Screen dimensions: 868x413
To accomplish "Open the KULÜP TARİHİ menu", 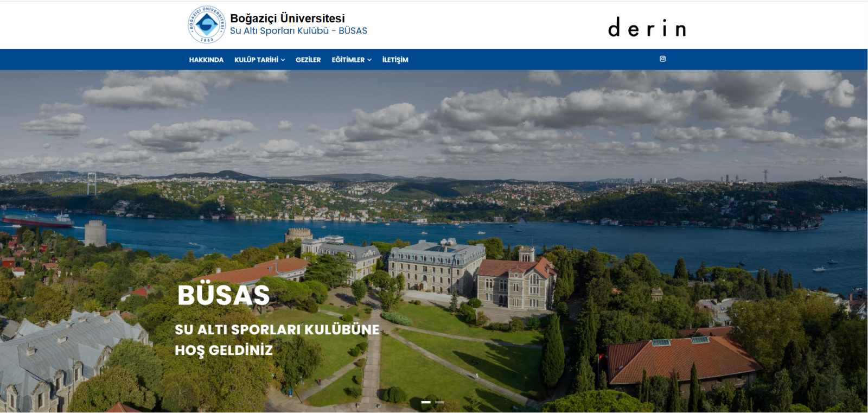I will [256, 60].
